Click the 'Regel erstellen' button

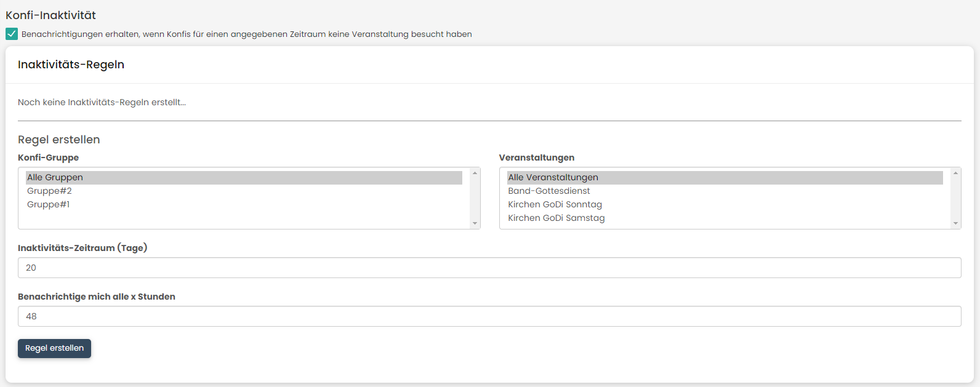[x=54, y=348]
